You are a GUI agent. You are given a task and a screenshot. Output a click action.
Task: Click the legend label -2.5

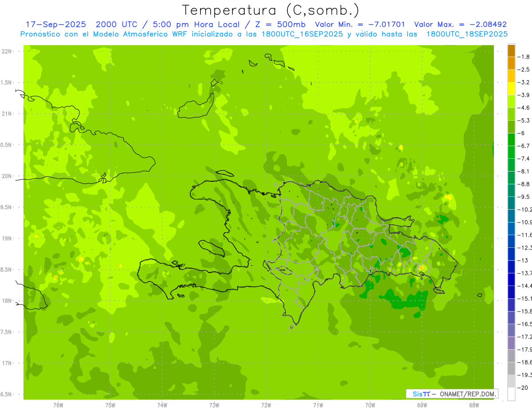pos(524,70)
